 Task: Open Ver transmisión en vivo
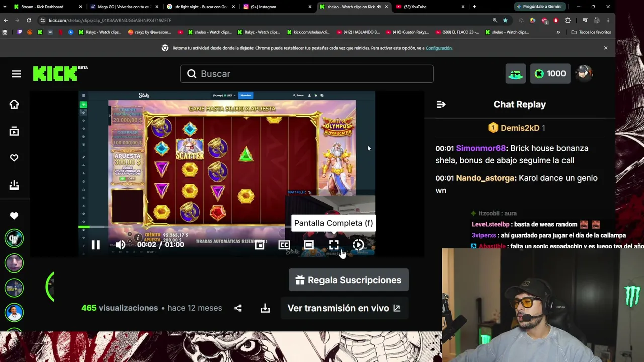pos(344,308)
